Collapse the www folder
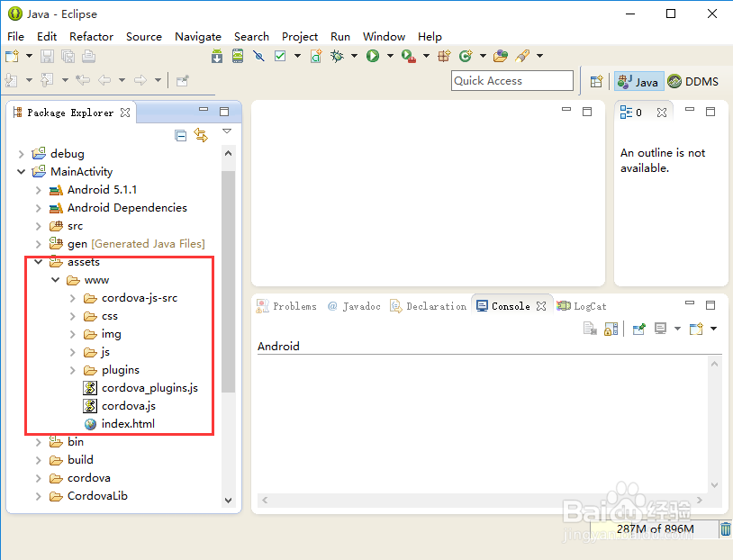733x560 pixels. 56,279
